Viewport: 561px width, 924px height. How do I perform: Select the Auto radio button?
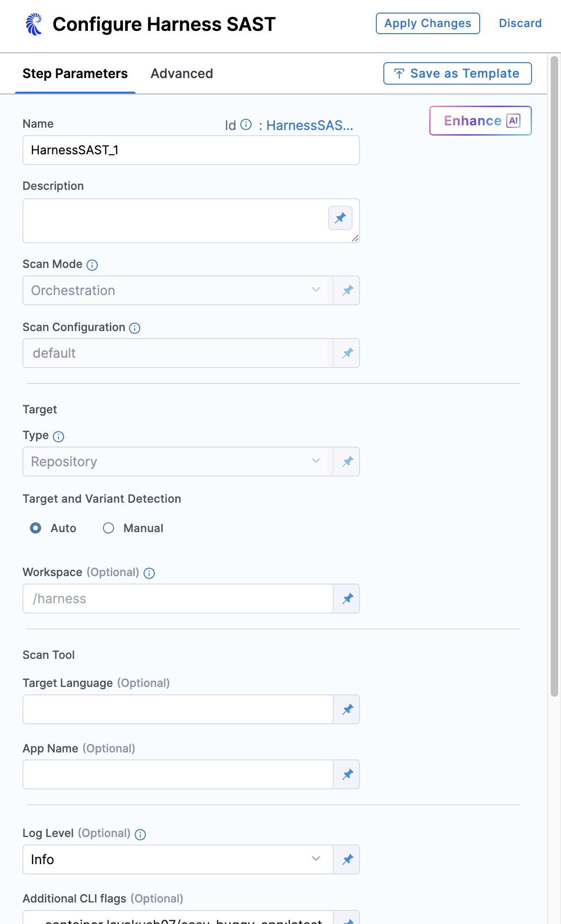pos(36,528)
